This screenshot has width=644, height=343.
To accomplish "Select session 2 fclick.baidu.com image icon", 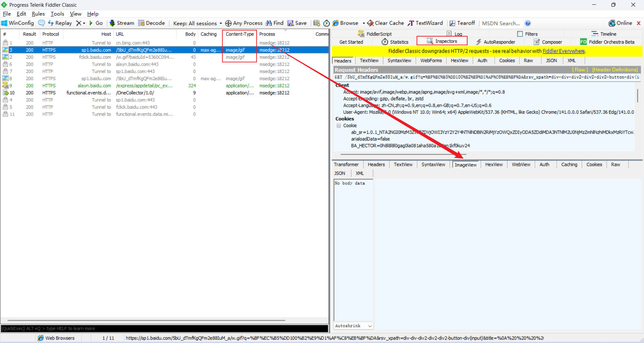I will click(5, 57).
